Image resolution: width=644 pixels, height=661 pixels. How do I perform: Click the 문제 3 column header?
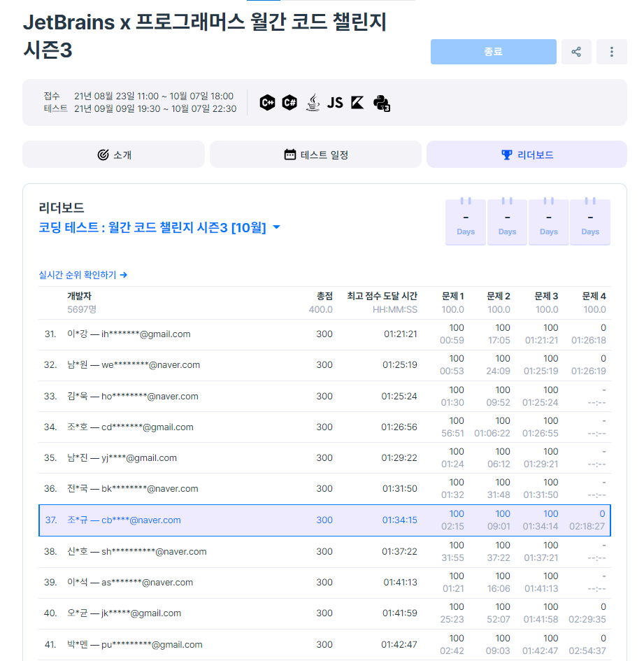[546, 296]
